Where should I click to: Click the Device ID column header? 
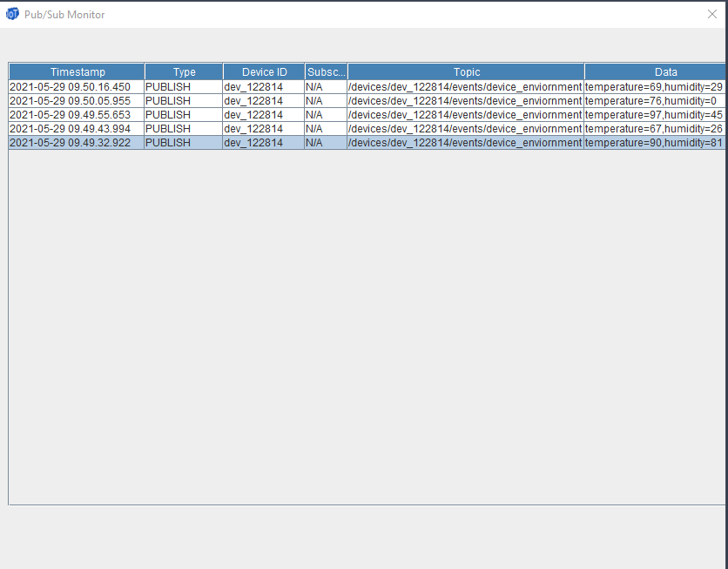coord(264,72)
